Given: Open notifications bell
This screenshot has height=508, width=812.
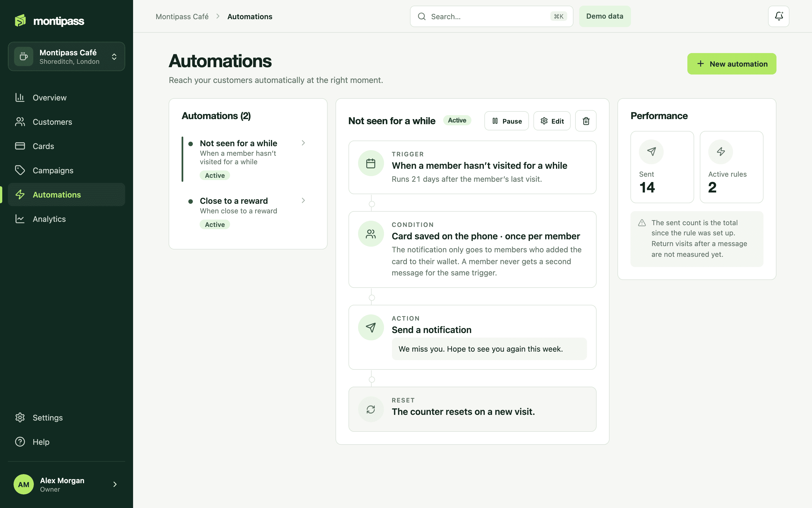Looking at the screenshot, I should point(778,16).
